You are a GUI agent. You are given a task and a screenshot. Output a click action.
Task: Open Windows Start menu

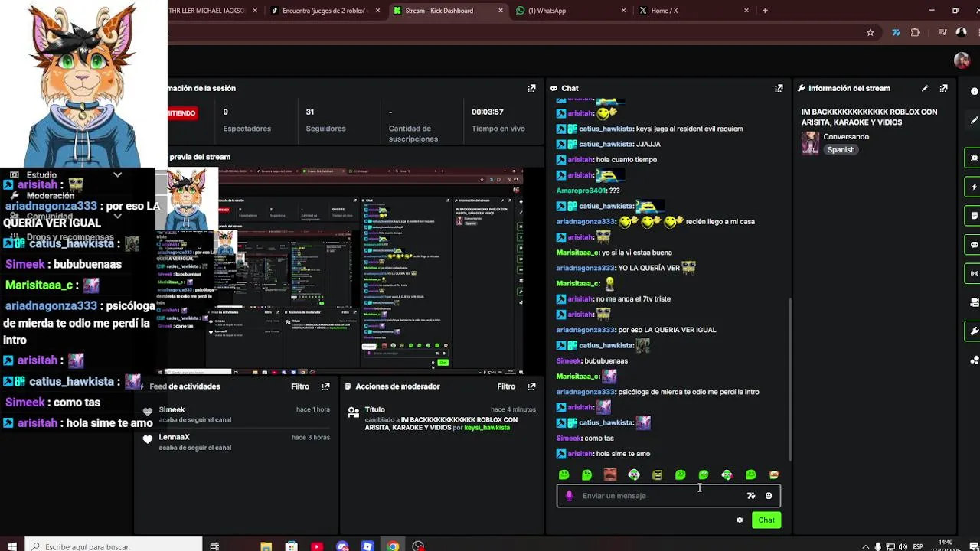pyautogui.click(x=14, y=546)
